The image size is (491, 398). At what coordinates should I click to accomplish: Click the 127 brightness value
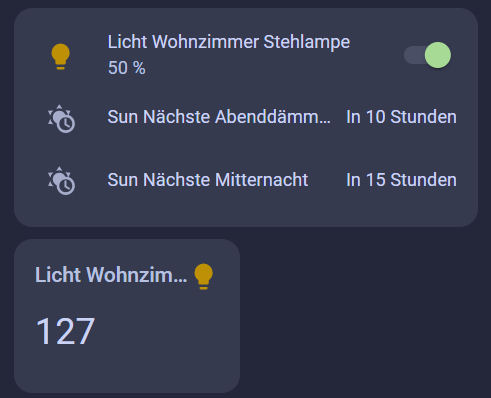click(65, 331)
